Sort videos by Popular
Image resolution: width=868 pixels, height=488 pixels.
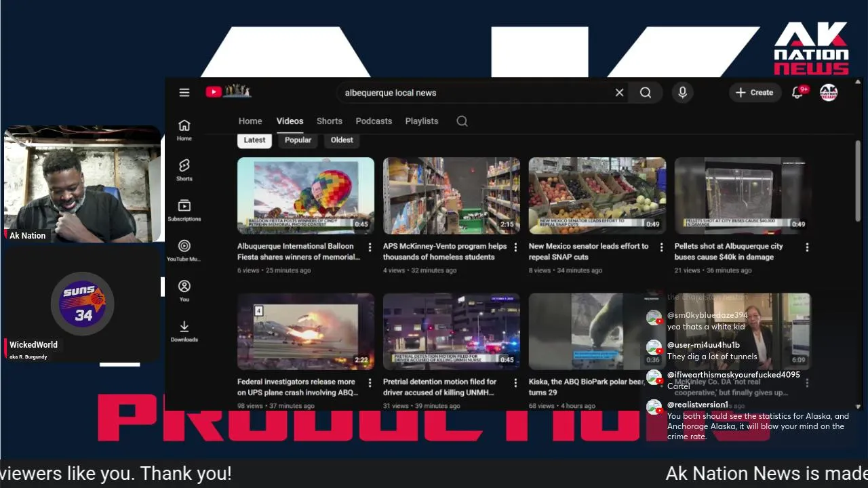[298, 140]
